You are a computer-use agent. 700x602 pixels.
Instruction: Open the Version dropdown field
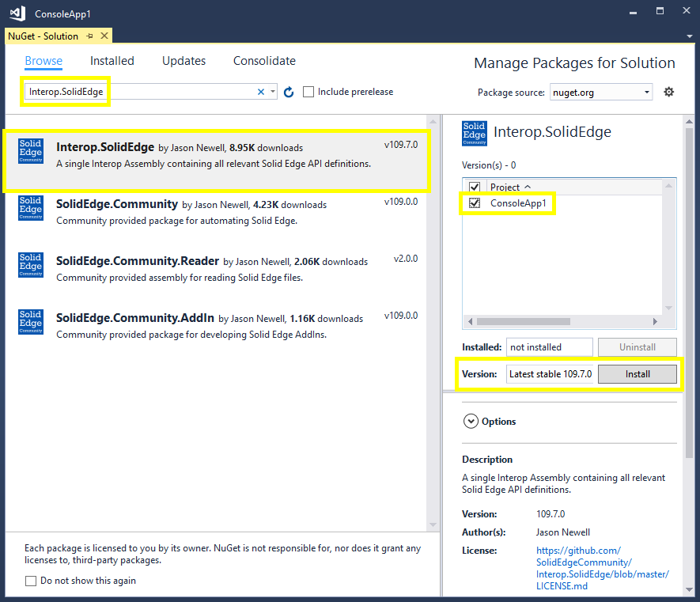pos(551,374)
